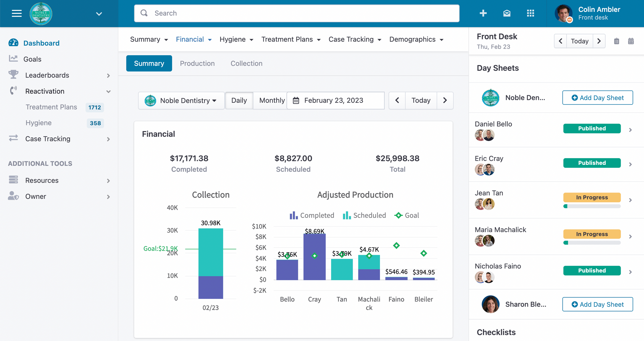
Task: Click the Dashboard gauge icon
Action: click(x=13, y=43)
